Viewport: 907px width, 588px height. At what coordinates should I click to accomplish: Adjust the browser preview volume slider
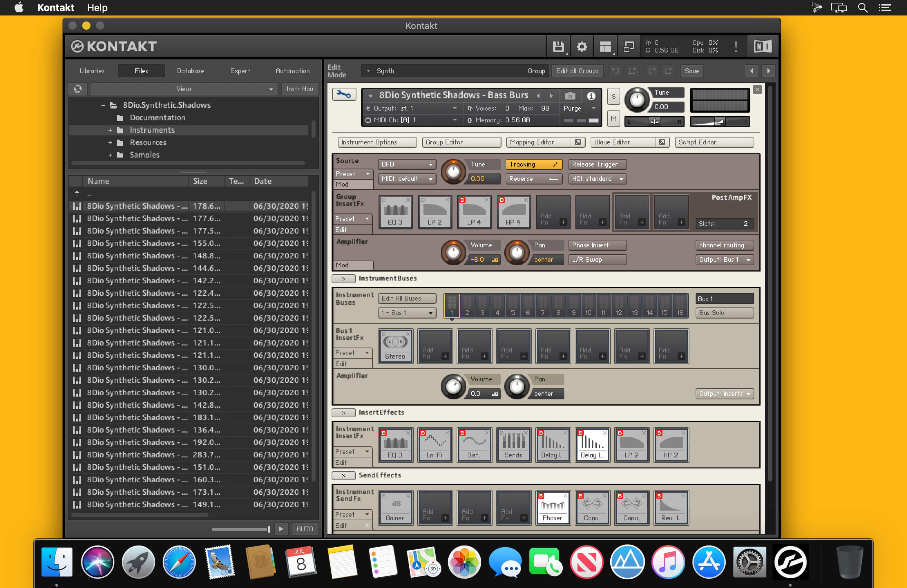[241, 529]
